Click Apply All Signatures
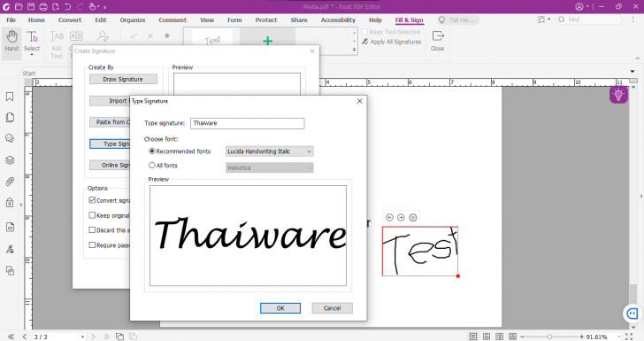Screen dimensions: 644x341 point(392,42)
